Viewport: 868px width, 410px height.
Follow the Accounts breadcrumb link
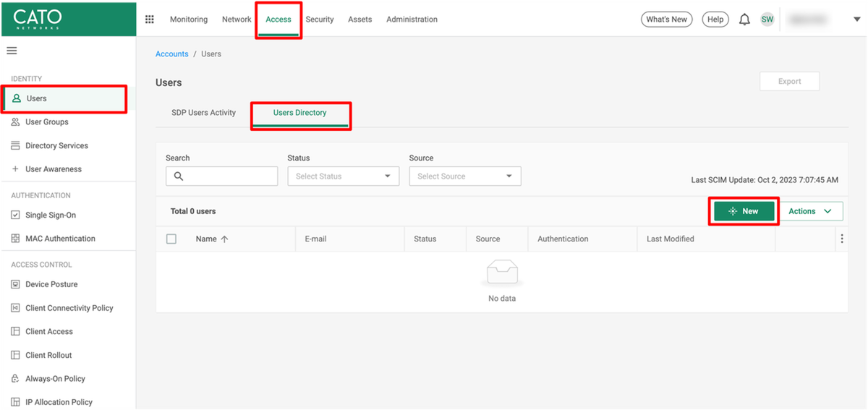[172, 54]
